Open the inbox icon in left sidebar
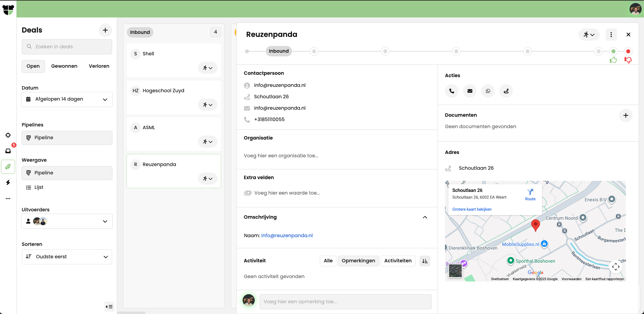The image size is (644, 314). (x=8, y=151)
